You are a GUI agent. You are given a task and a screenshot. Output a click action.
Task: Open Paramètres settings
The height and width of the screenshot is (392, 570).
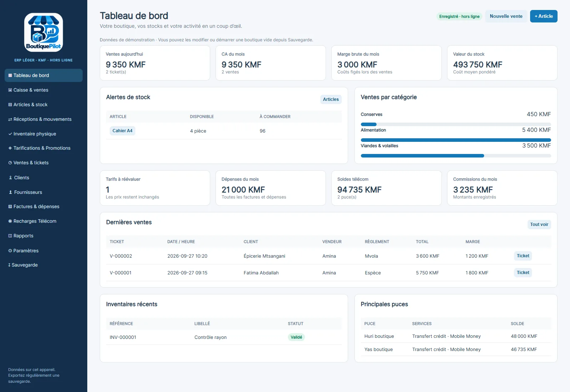pyautogui.click(x=43, y=251)
